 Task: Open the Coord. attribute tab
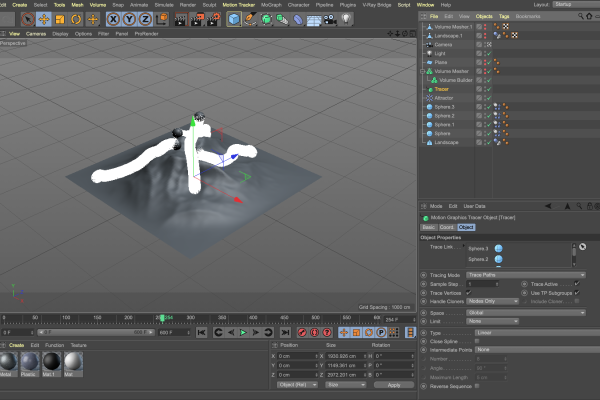click(x=447, y=227)
